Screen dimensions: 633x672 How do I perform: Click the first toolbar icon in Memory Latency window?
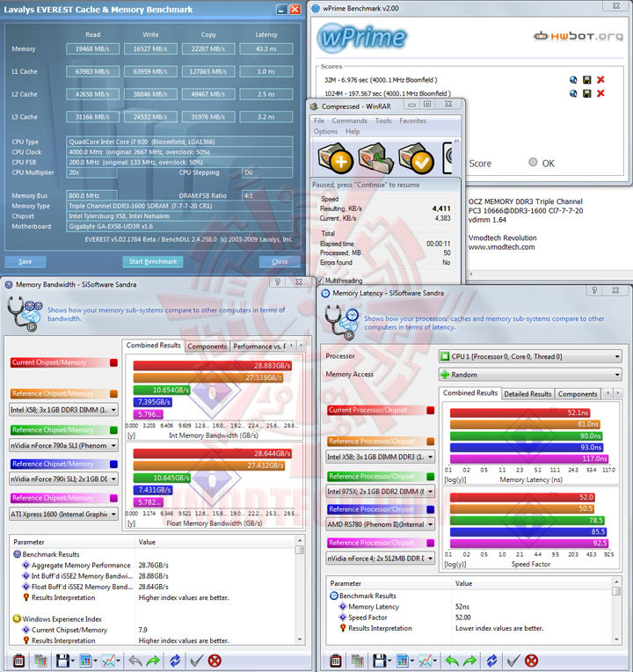[x=336, y=661]
